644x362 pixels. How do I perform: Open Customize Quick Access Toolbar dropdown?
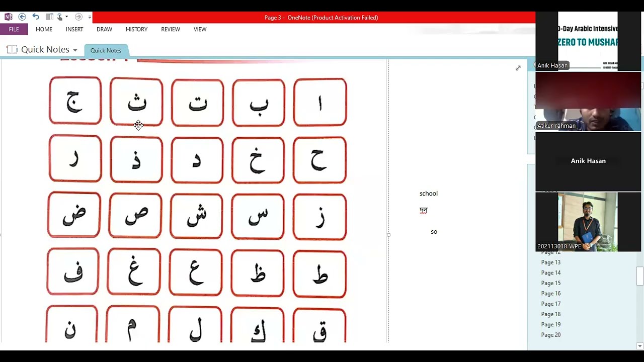coord(90,17)
